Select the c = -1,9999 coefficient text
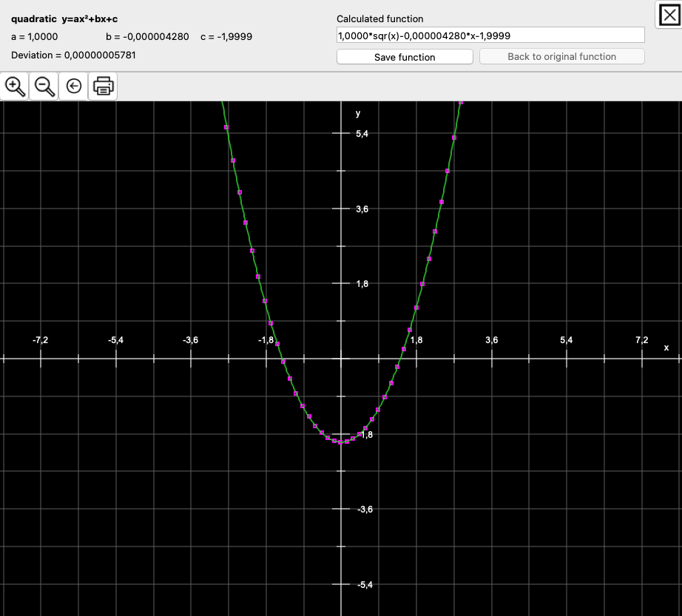Screen dimensions: 682x616 coord(226,36)
